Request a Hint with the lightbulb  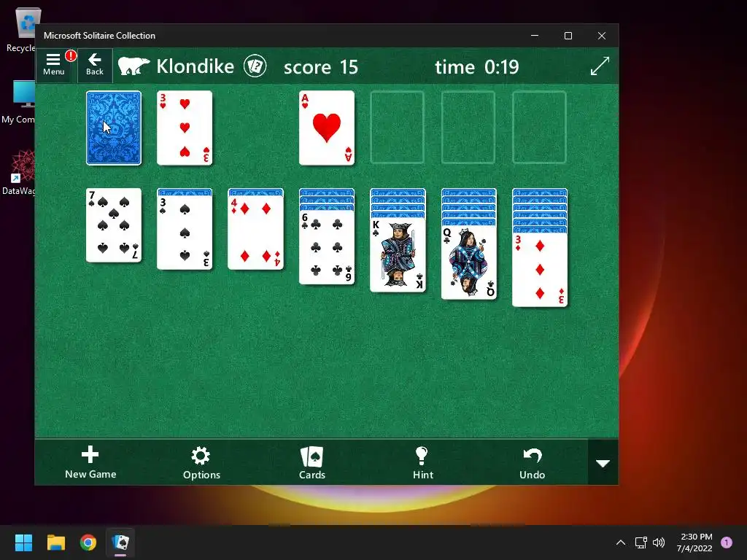422,463
